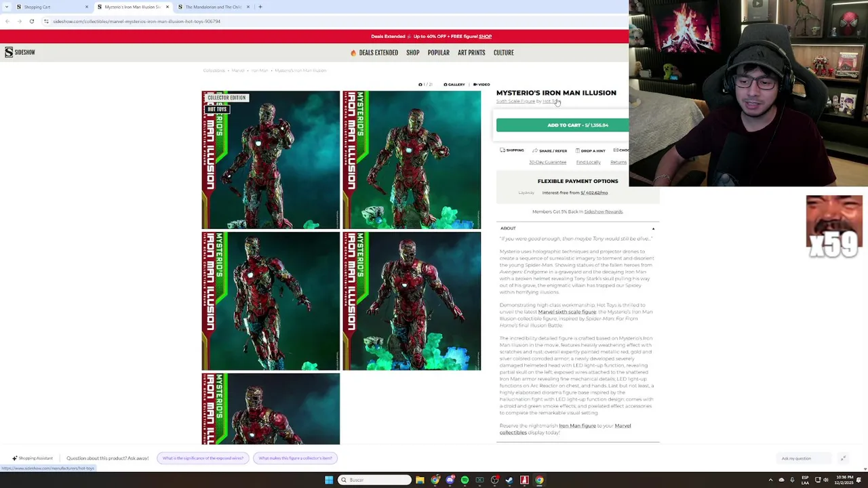Open Steam from taskbar
The height and width of the screenshot is (488, 868).
tap(509, 480)
